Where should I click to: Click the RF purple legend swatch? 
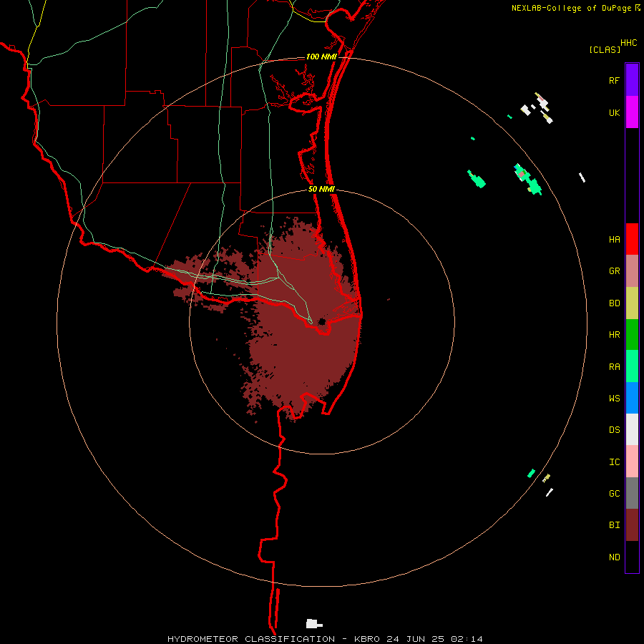coord(632,79)
